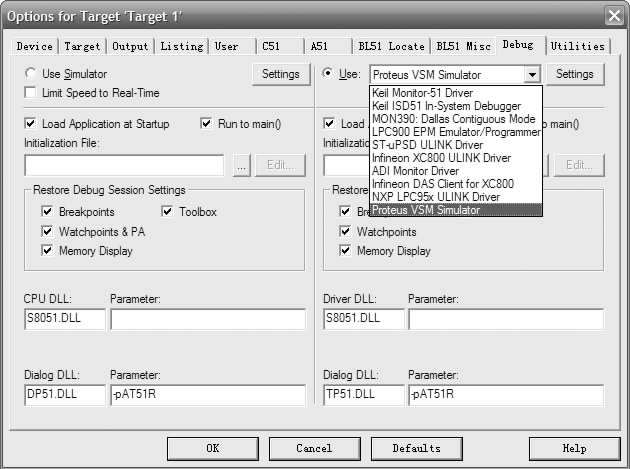Browse for simulator initialization file
630x469 pixels.
241,165
